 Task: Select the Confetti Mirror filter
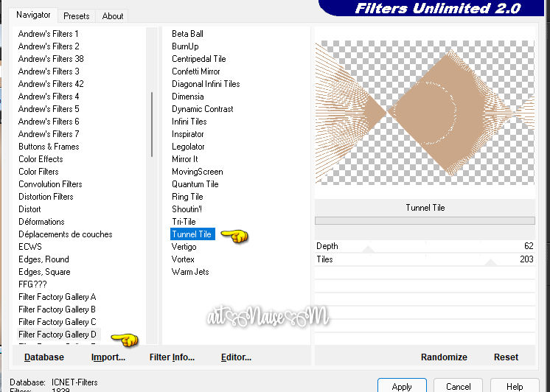[196, 71]
